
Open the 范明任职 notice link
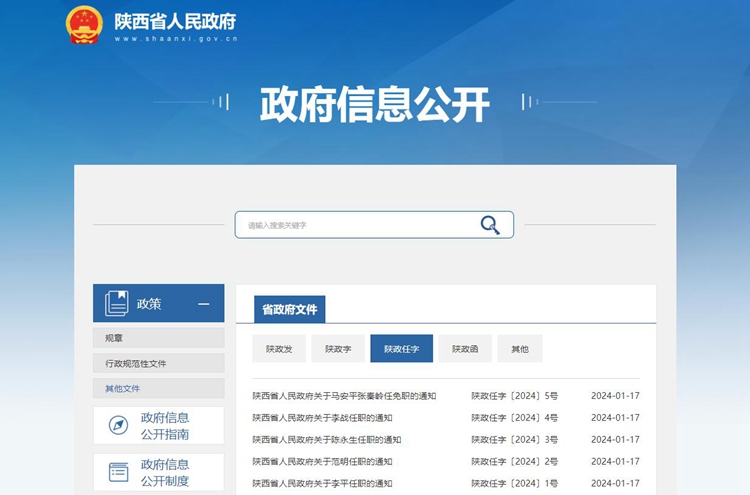pos(322,462)
